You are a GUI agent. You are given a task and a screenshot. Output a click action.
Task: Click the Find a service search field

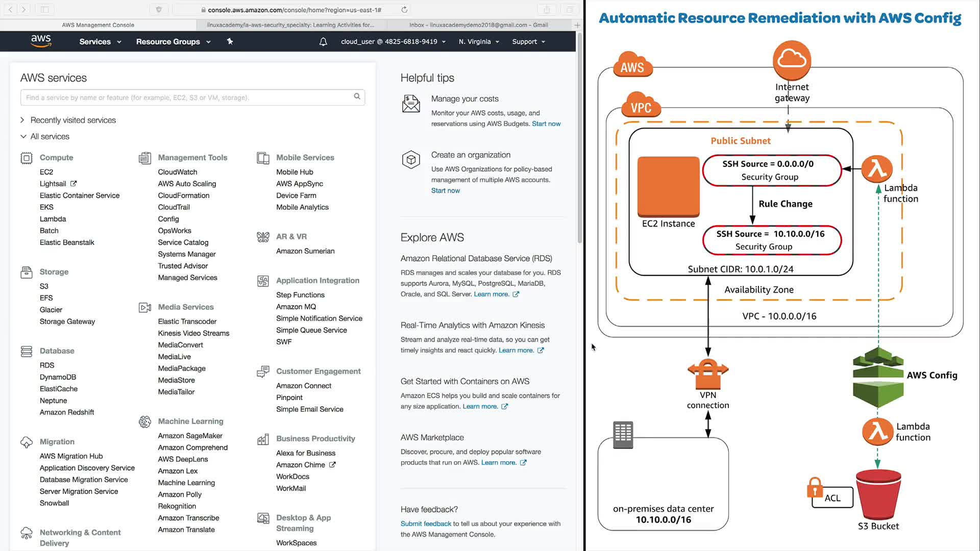coord(189,97)
